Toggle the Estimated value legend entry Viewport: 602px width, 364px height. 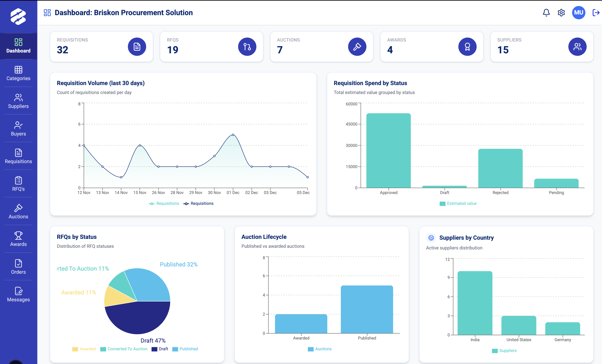tap(458, 204)
